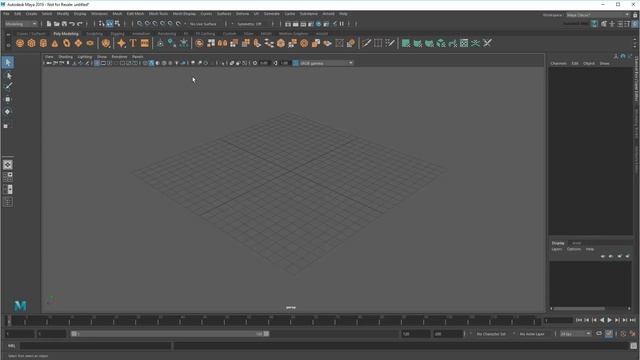640x360 pixels.
Task: Click the Maya home logo icon
Action: (20, 305)
